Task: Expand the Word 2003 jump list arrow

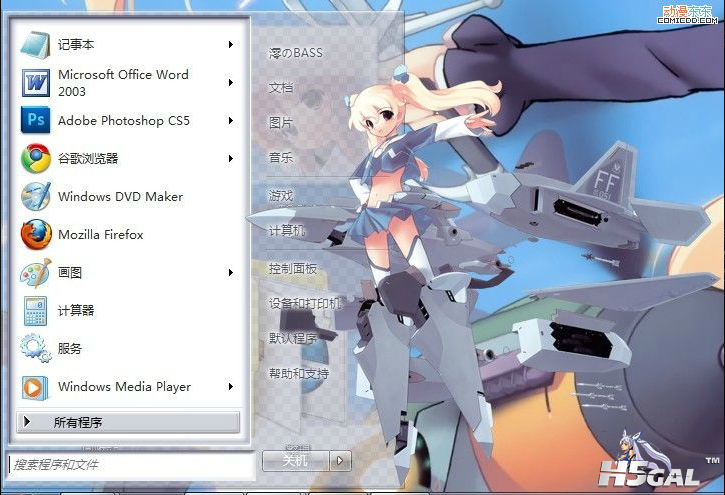Action: [x=230, y=83]
